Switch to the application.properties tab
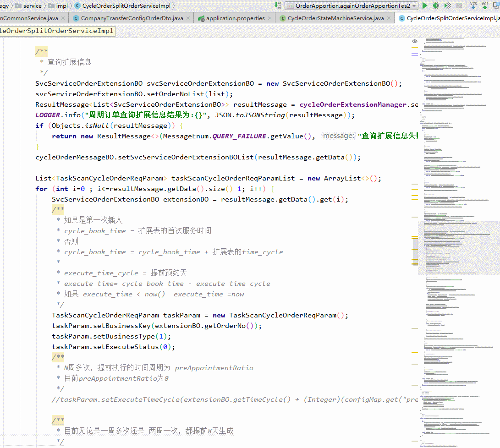 pos(235,18)
